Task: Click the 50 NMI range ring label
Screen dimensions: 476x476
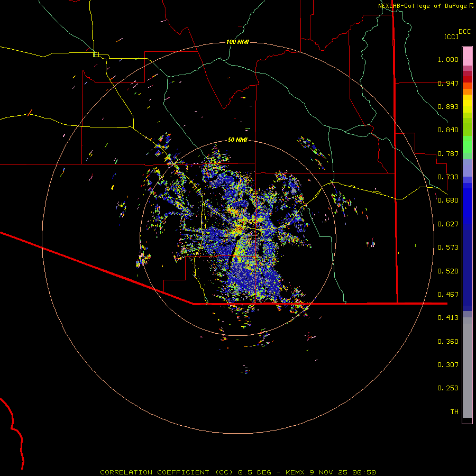Action: click(x=237, y=140)
